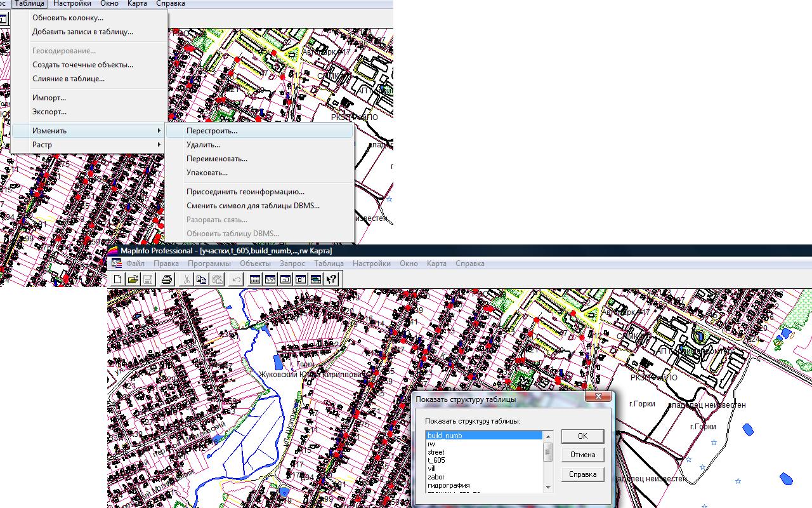Select Упаковать from the submenu

point(207,173)
